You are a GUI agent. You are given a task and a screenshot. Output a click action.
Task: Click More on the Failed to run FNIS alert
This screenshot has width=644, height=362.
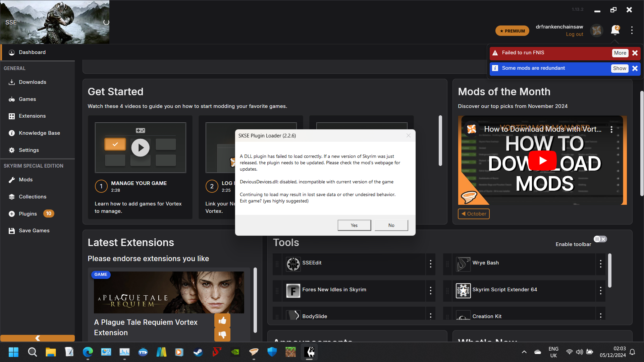point(620,53)
